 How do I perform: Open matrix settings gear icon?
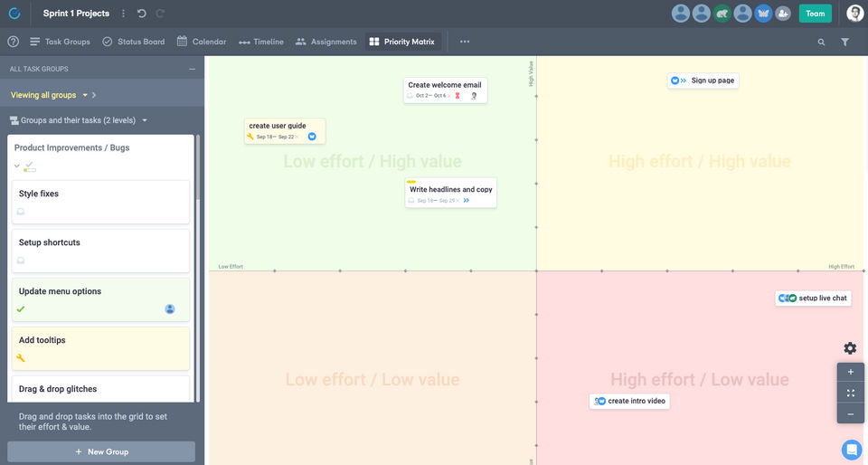[x=850, y=347]
